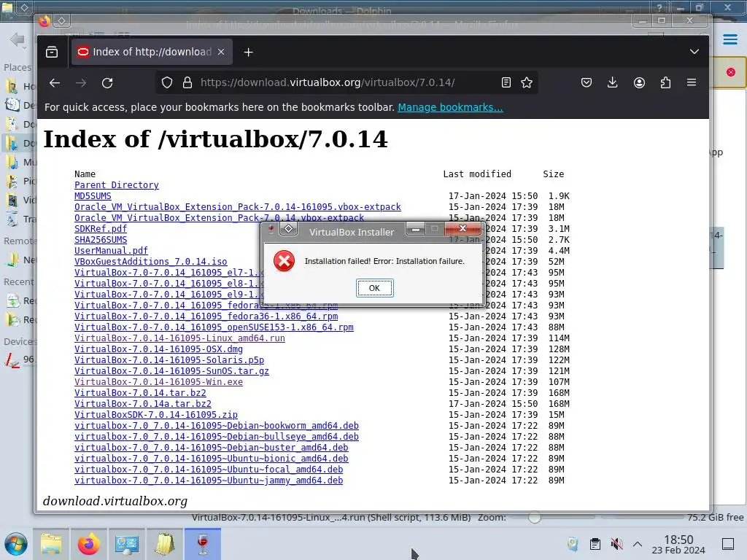This screenshot has height=560, width=747.
Task: Click the VirtualBox-7.0.14.tar.bz2 link
Action: pyautogui.click(x=140, y=393)
